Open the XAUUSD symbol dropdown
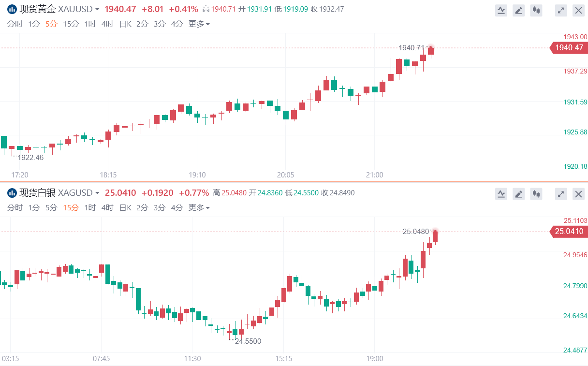 pos(97,9)
